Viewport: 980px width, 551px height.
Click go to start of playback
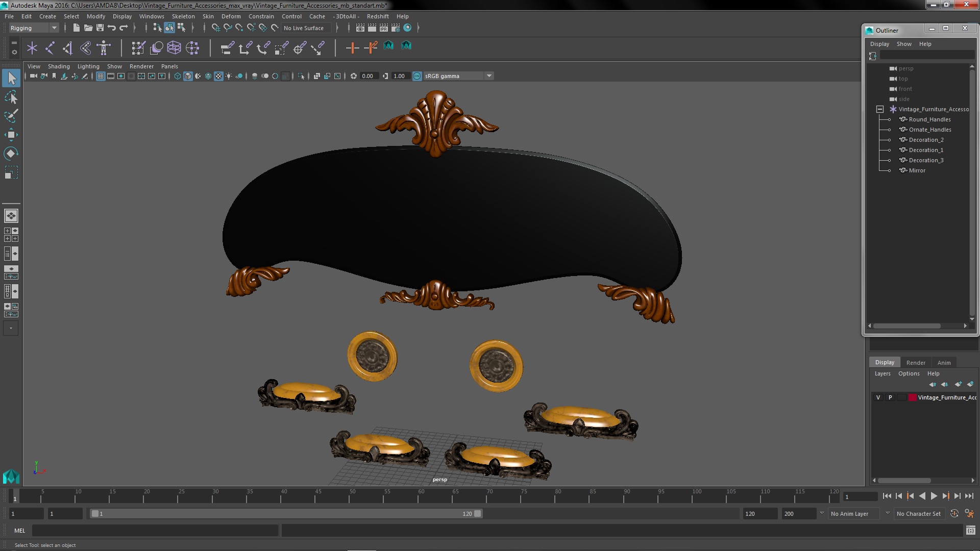[x=887, y=496]
